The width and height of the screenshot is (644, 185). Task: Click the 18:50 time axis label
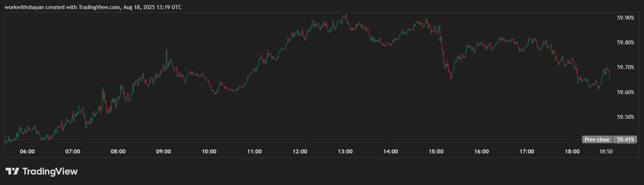click(606, 152)
